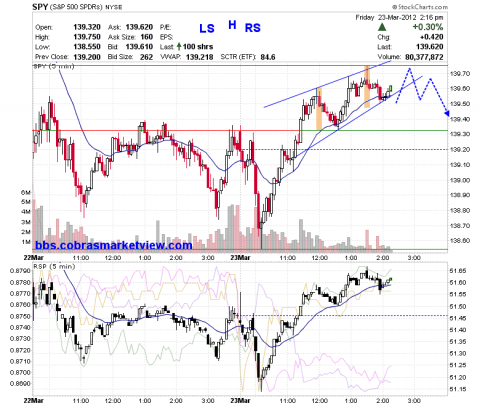Select the VWAP value 139.218

[x=199, y=57]
